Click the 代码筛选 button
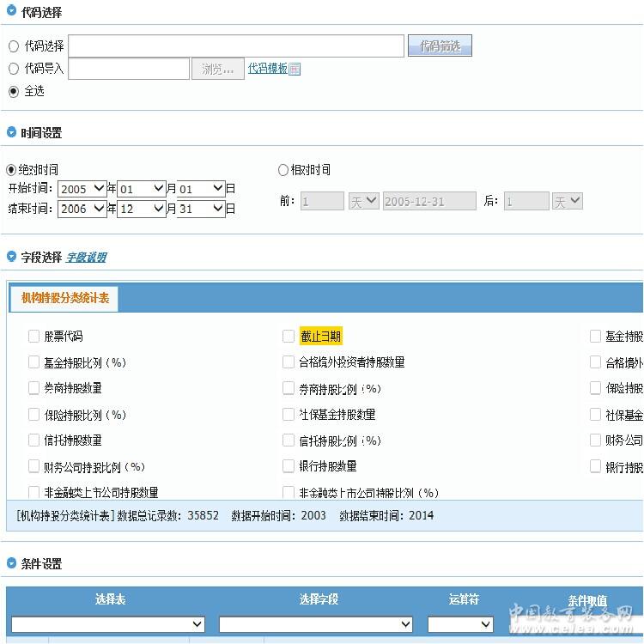The width and height of the screenshot is (644, 644). [x=440, y=46]
